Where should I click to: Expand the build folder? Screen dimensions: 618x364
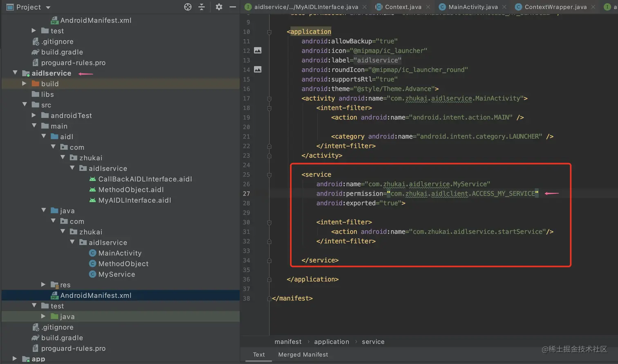25,83
